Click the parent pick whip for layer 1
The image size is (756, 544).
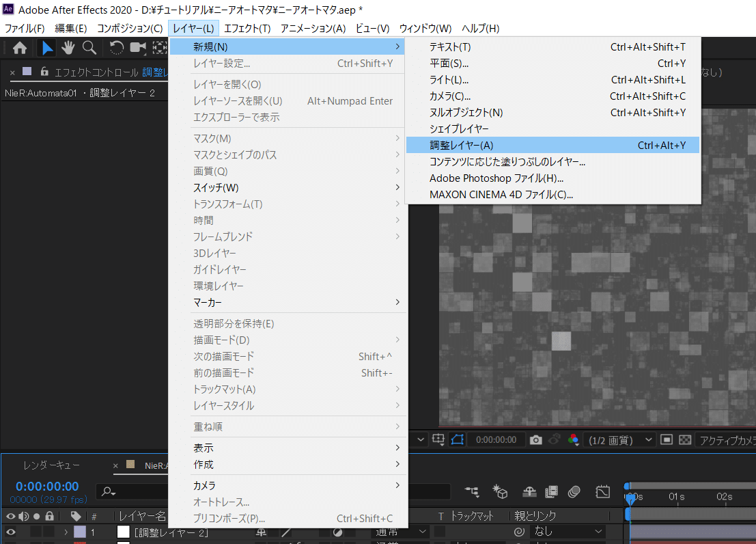519,532
